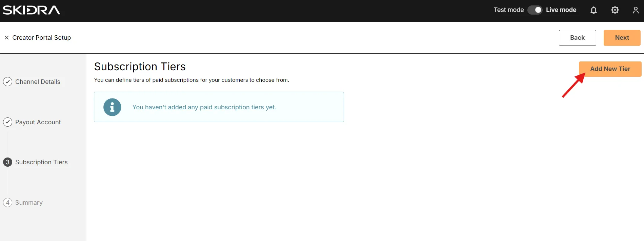This screenshot has height=241, width=644.
Task: Open the user account menu
Action: pyautogui.click(x=636, y=10)
